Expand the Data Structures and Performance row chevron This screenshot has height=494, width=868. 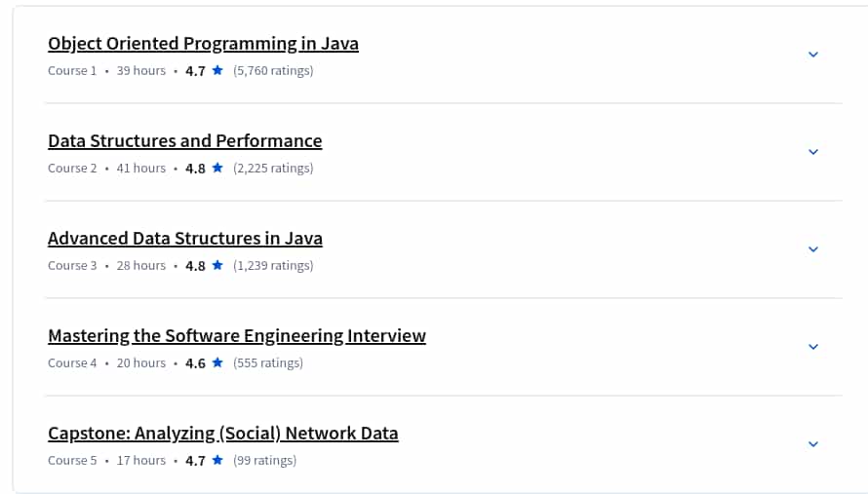813,152
